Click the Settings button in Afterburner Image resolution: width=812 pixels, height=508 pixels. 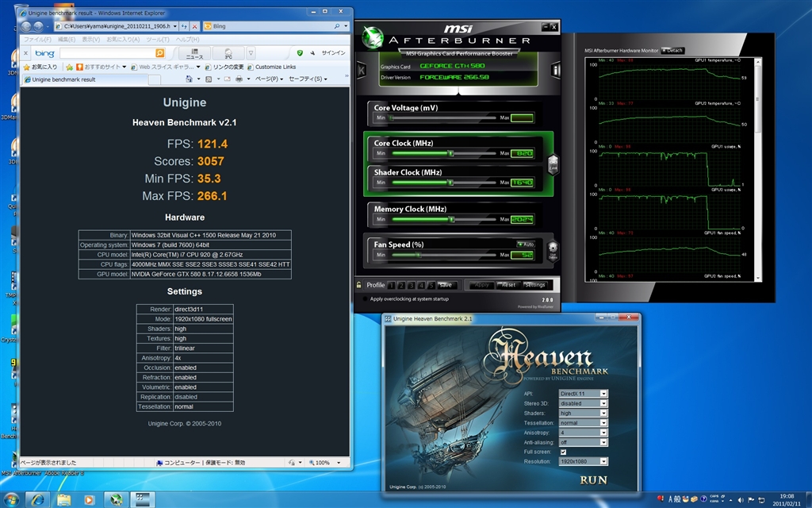click(534, 285)
